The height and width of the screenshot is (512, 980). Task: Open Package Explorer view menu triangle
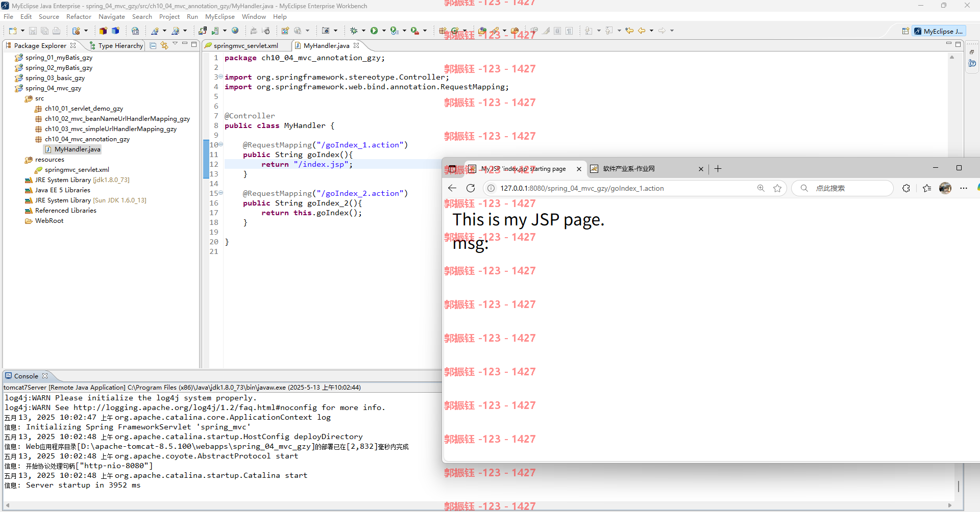click(x=175, y=44)
